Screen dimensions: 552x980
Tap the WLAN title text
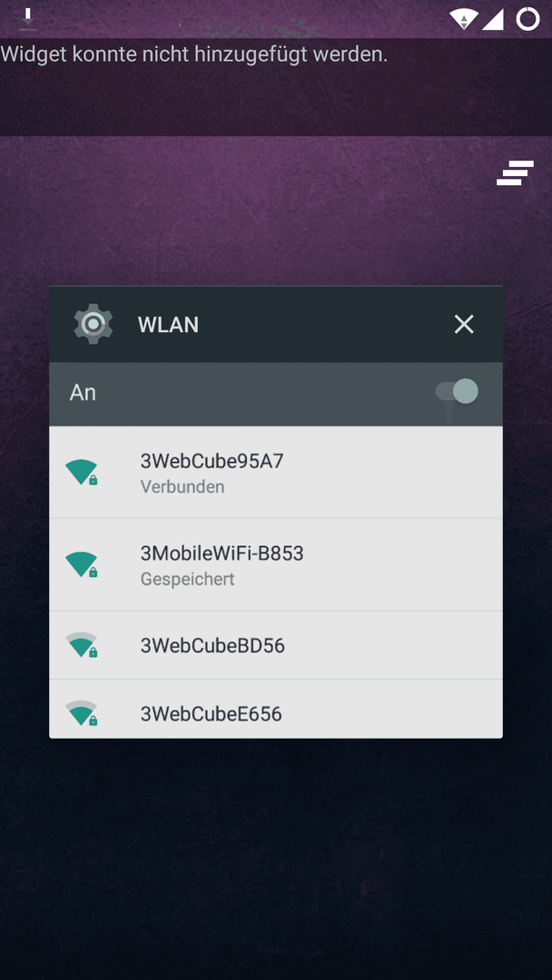[168, 325]
